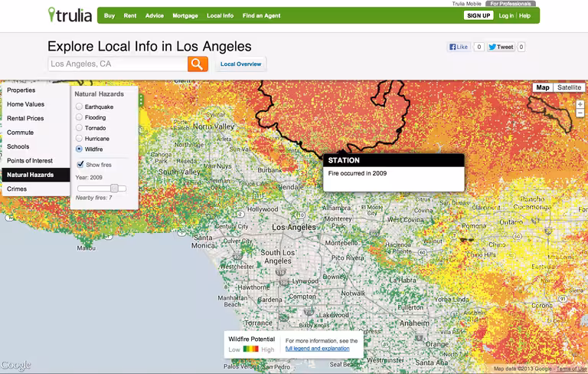Click the 'Burbank' map label
The width and height of the screenshot is (588, 374).
coord(269,170)
